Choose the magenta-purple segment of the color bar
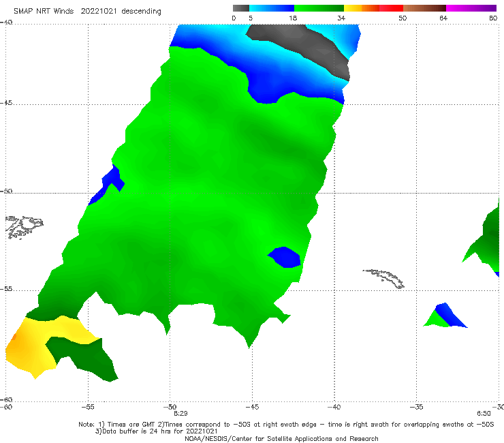The width and height of the screenshot is (504, 443). [x=471, y=8]
